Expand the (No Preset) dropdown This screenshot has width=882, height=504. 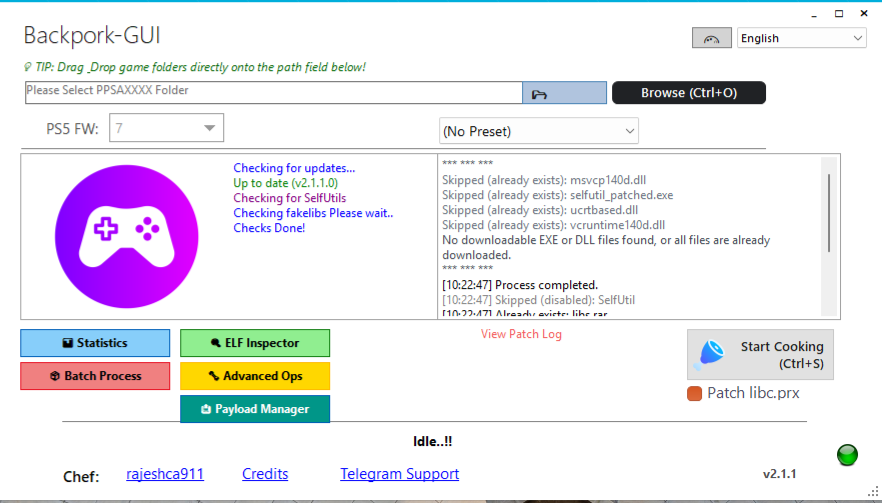[x=538, y=131]
